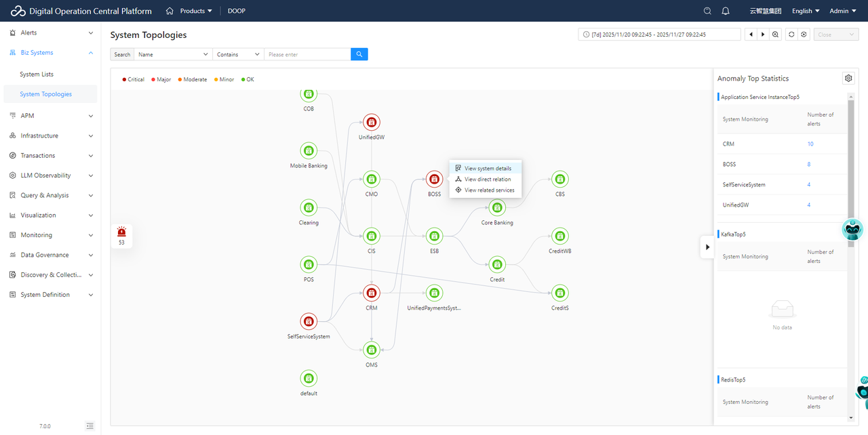
Task: Open the notifications bell icon
Action: click(x=726, y=11)
